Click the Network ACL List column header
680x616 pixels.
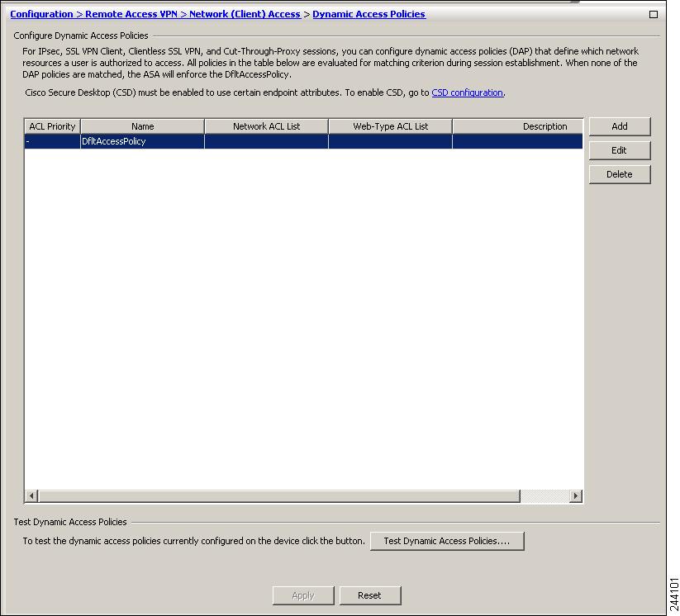tap(266, 126)
